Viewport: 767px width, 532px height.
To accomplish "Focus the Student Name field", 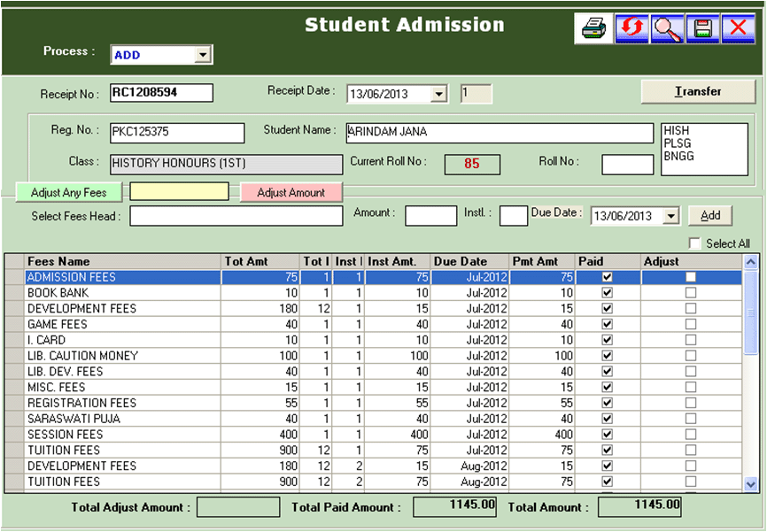I will click(x=500, y=133).
